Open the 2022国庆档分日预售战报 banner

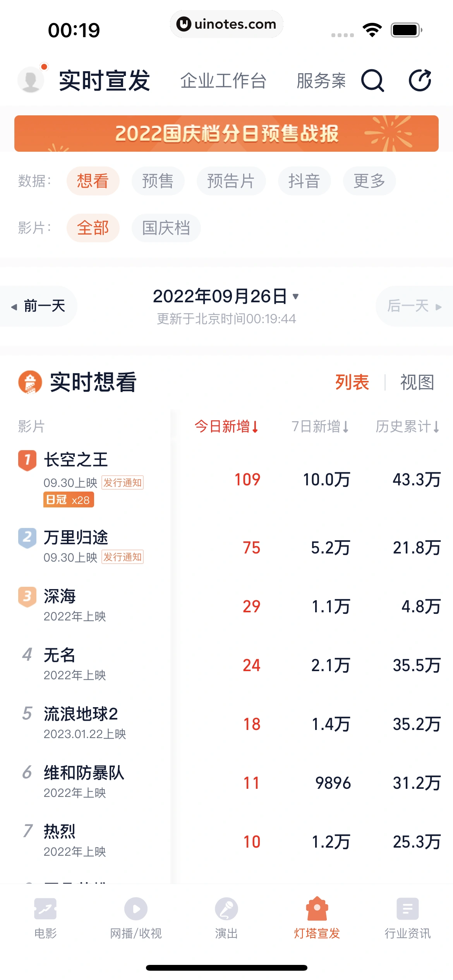click(226, 134)
